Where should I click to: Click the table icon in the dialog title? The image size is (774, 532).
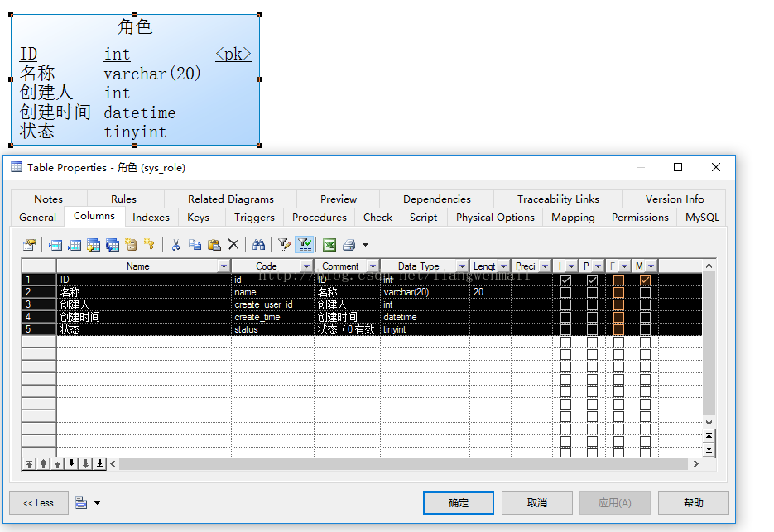coord(17,167)
